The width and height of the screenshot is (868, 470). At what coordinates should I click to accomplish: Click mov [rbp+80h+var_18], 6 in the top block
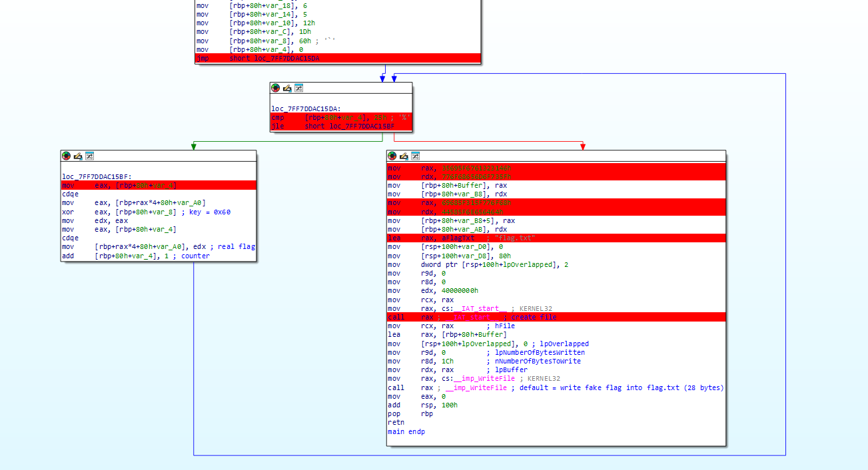(x=252, y=5)
